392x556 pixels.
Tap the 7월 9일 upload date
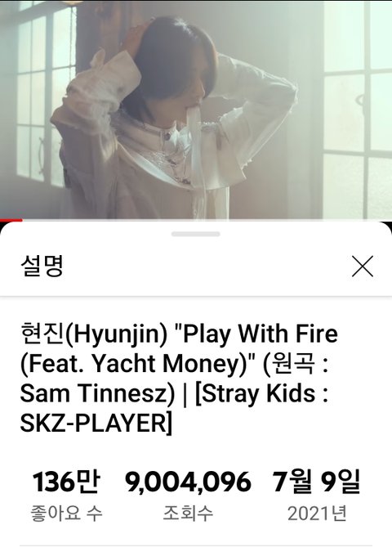(316, 482)
